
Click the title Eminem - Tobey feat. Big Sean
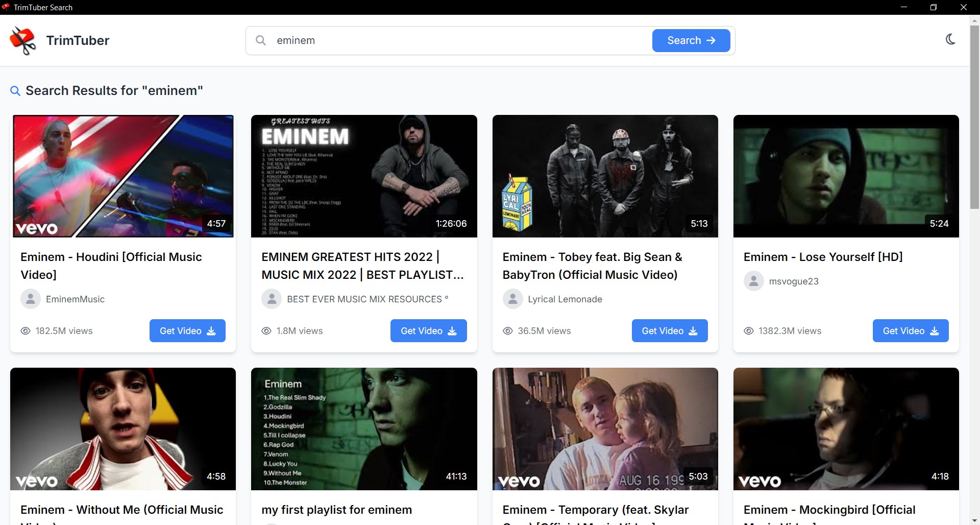click(593, 266)
